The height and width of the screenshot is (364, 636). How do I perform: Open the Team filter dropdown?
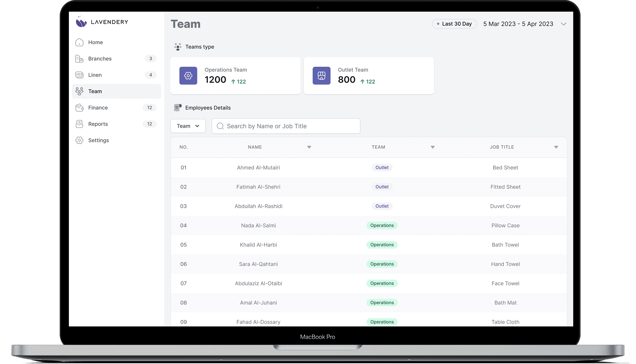click(x=188, y=126)
